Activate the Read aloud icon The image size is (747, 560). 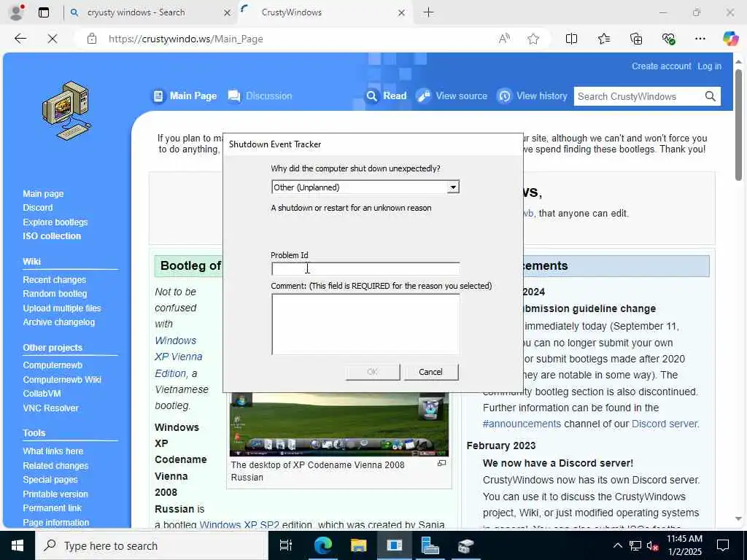pyautogui.click(x=504, y=39)
